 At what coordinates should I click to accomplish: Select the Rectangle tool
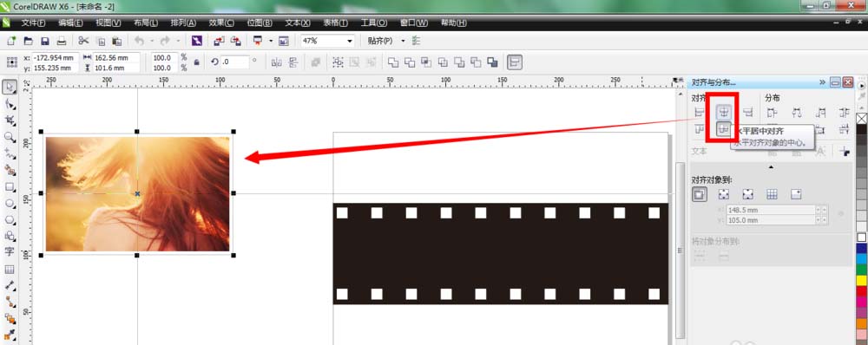click(10, 186)
